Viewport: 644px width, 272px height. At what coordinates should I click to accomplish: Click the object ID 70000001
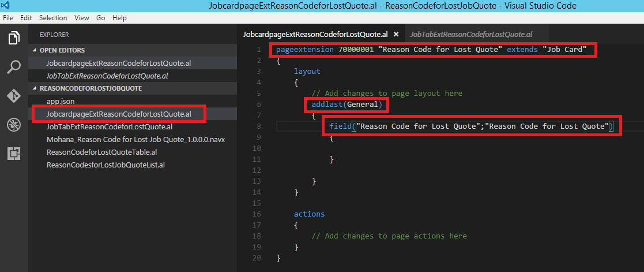point(356,50)
